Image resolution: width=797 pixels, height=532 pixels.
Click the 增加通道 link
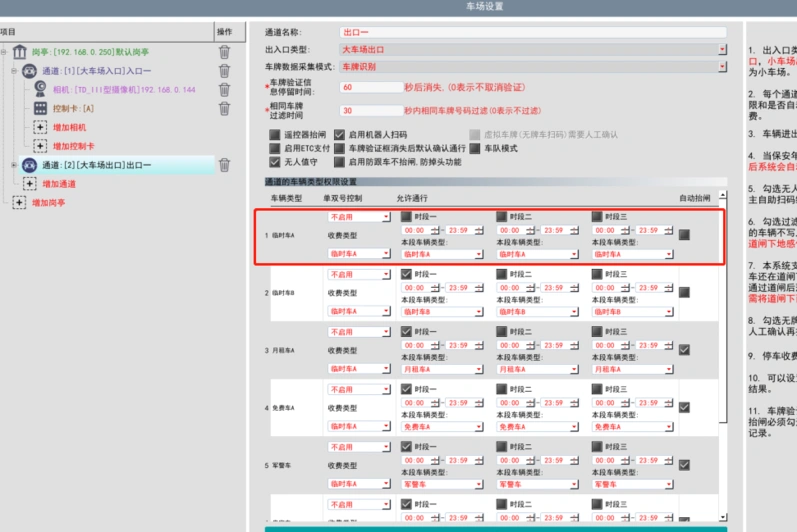(x=59, y=183)
